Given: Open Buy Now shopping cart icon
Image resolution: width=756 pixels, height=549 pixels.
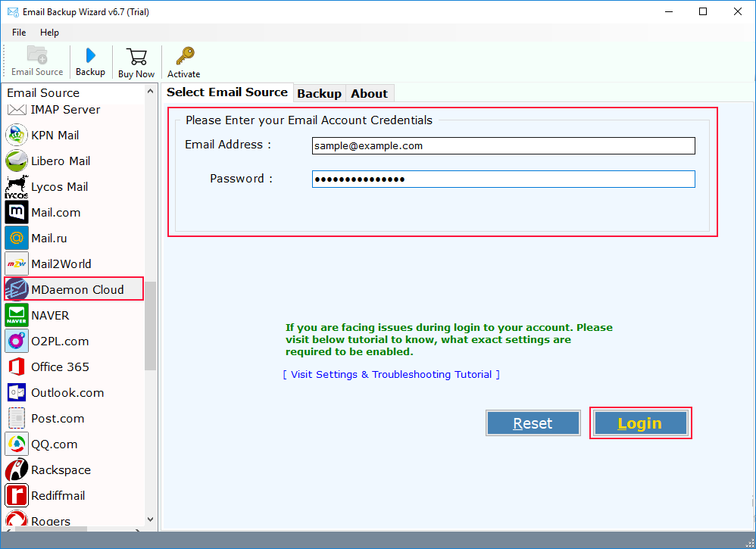Looking at the screenshot, I should pyautogui.click(x=136, y=56).
